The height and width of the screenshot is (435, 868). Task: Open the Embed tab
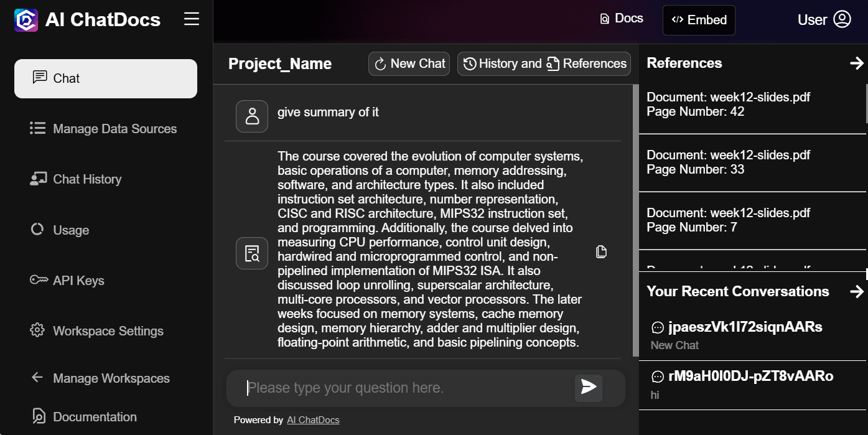coord(698,19)
